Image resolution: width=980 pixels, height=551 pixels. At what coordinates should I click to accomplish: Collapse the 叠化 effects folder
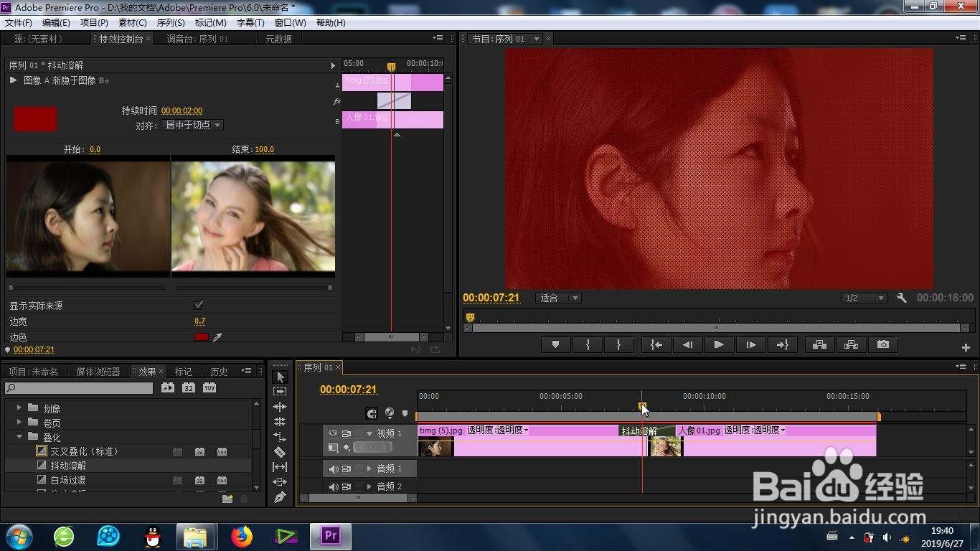pyautogui.click(x=19, y=437)
